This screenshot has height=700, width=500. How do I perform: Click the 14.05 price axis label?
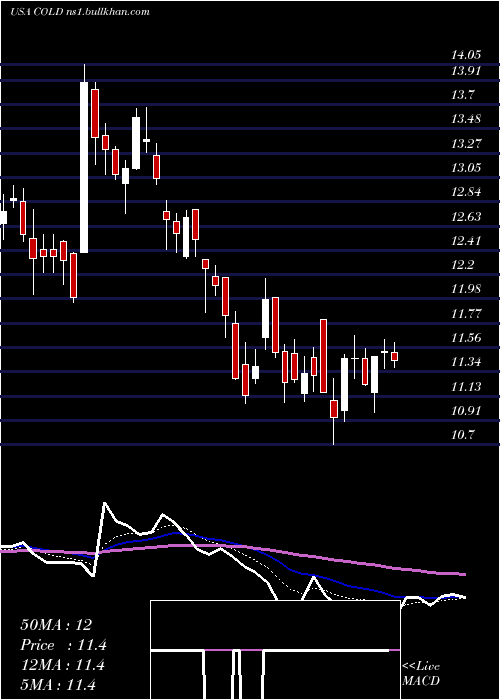466,55
